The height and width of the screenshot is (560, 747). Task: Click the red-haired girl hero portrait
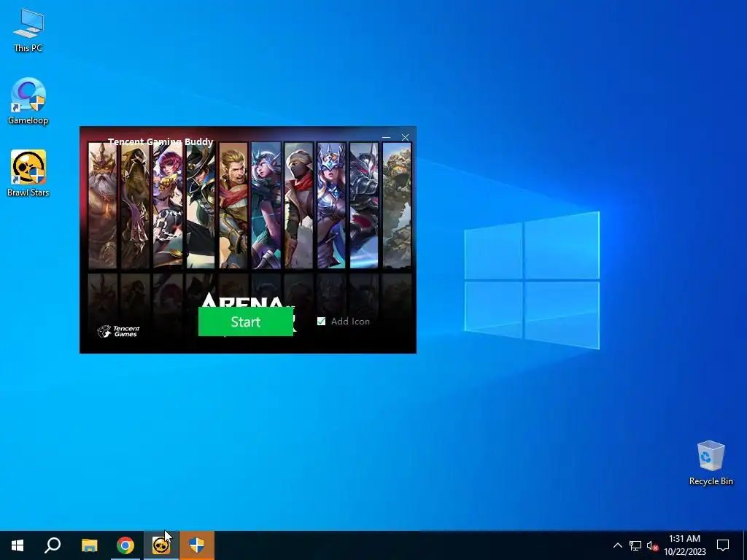click(168, 206)
